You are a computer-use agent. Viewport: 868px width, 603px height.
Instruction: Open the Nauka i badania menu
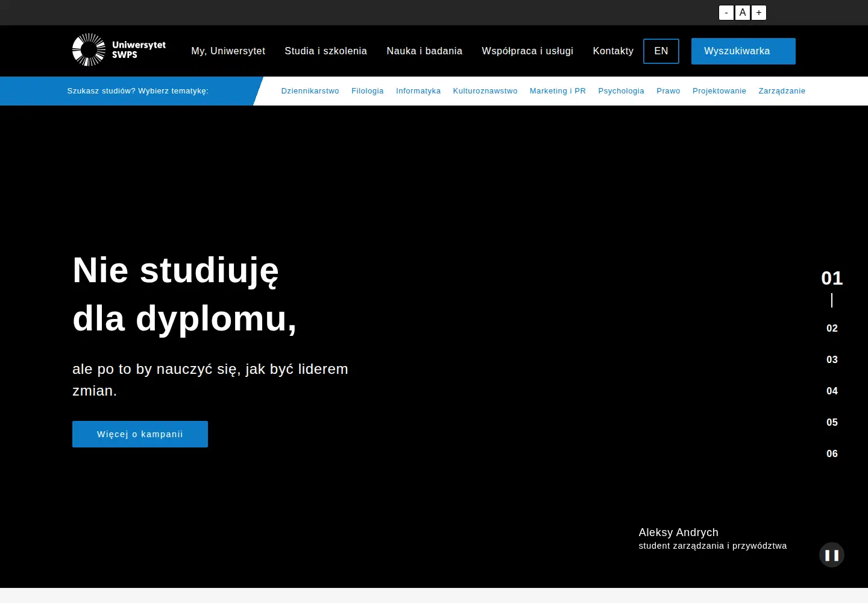point(424,51)
